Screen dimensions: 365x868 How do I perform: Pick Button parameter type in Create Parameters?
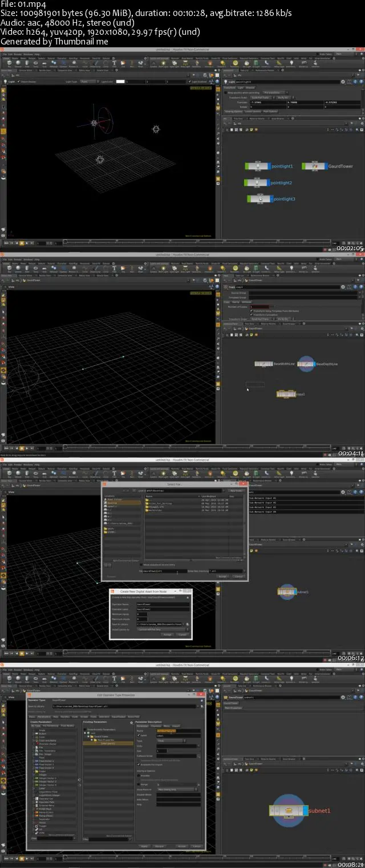pyautogui.click(x=44, y=734)
